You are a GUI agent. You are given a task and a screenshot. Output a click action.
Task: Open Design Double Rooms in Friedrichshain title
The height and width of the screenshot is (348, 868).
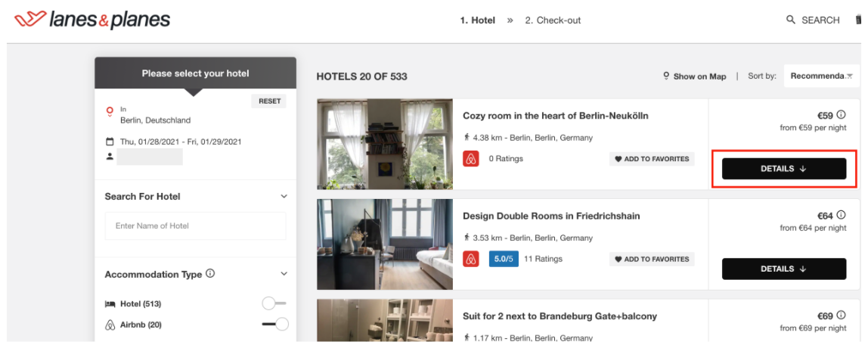click(551, 216)
